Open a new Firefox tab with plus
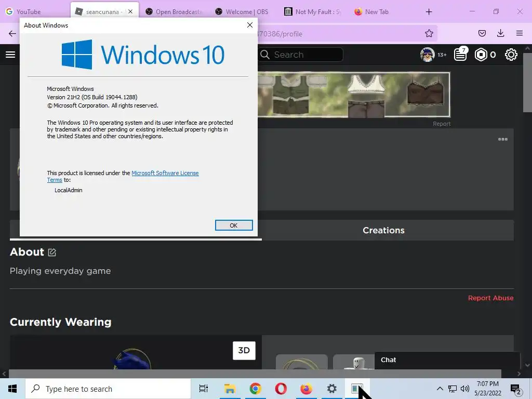The width and height of the screenshot is (532, 399). click(x=429, y=12)
